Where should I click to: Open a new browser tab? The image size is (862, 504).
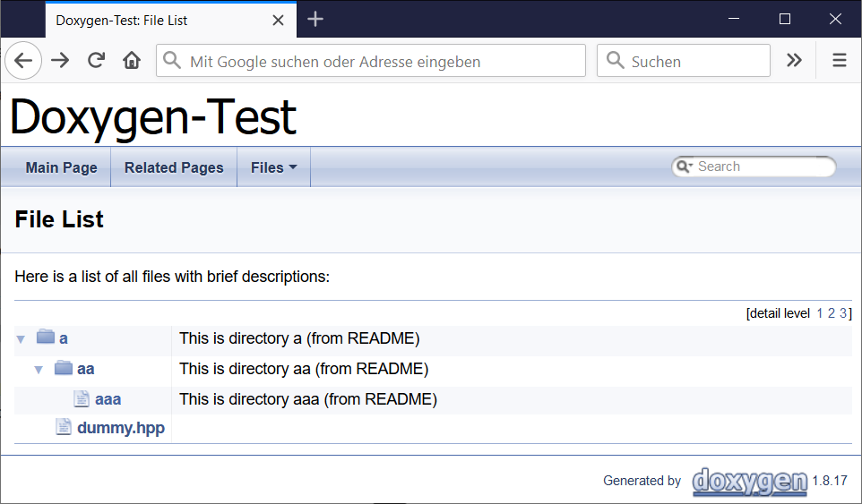[315, 19]
